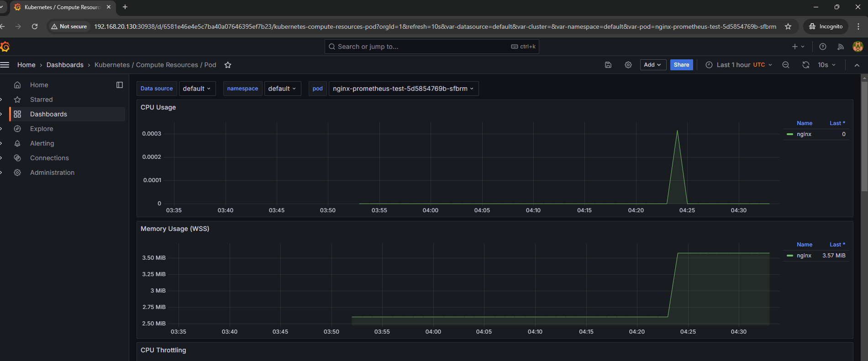The image size is (868, 361).
Task: Expand the pod selector dropdown
Action: [x=404, y=89]
